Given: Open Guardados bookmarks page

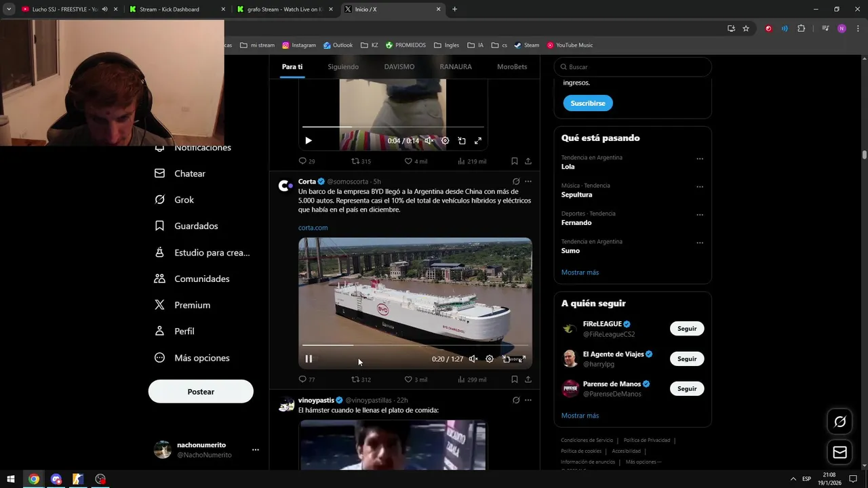Looking at the screenshot, I should [x=186, y=226].
